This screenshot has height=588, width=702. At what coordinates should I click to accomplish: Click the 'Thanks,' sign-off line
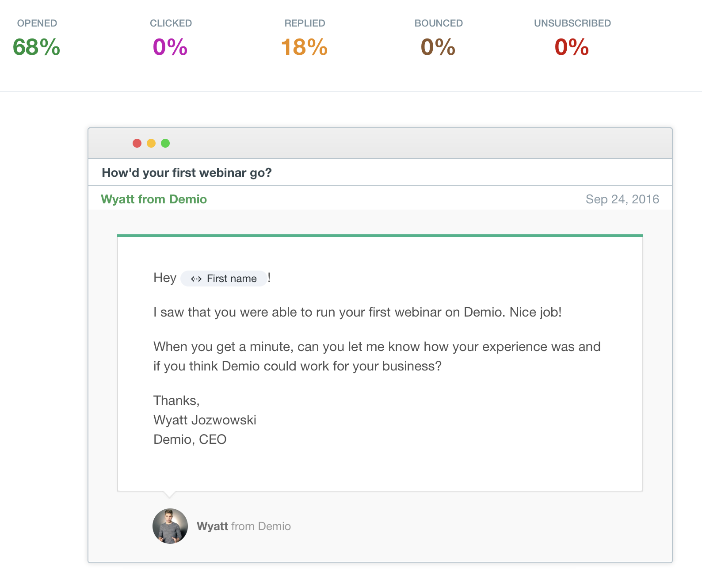pos(177,401)
